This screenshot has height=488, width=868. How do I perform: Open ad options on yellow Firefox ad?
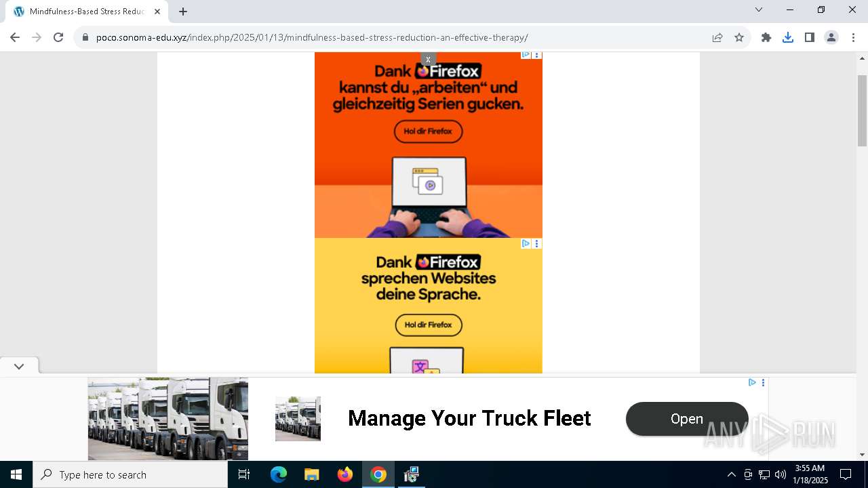537,243
